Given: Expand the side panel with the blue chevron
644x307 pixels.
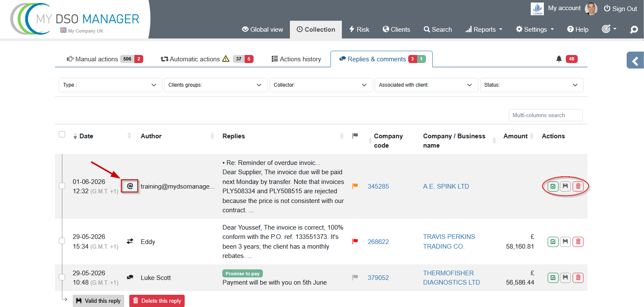Looking at the screenshot, I should pos(635,61).
